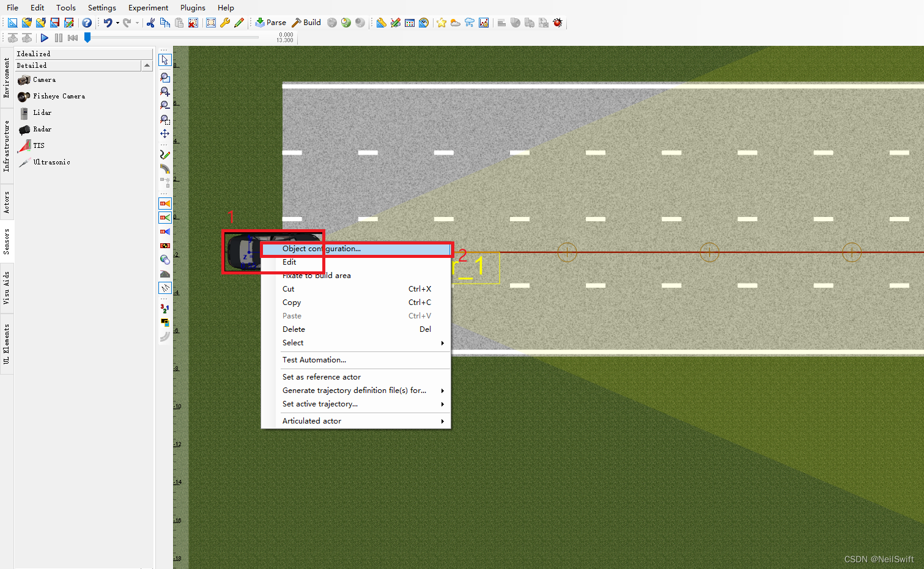Click the Build button

click(306, 23)
